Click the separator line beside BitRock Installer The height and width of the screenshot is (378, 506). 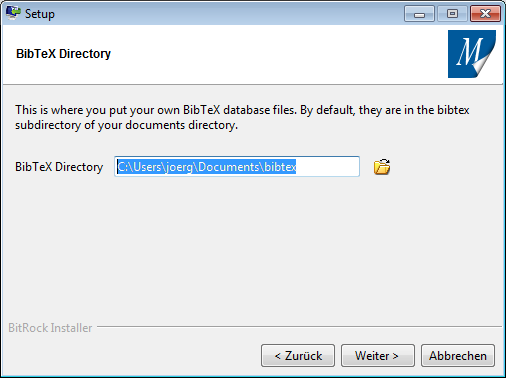click(299, 327)
